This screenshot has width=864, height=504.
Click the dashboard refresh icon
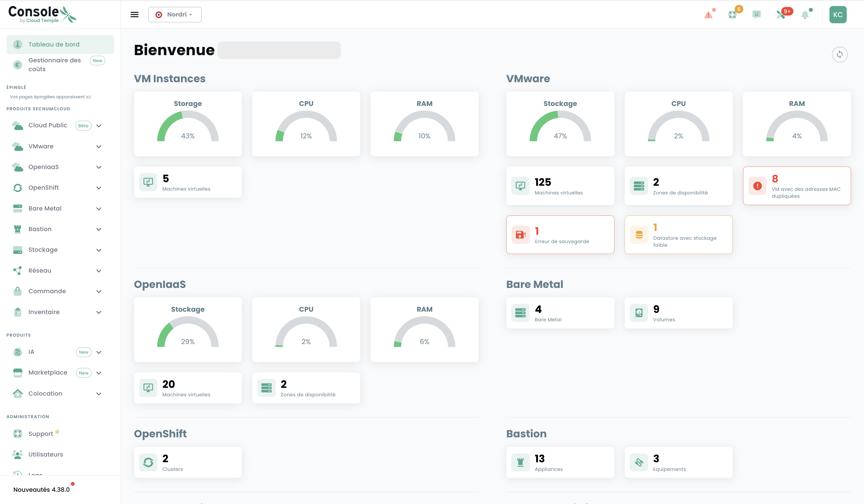coord(839,54)
